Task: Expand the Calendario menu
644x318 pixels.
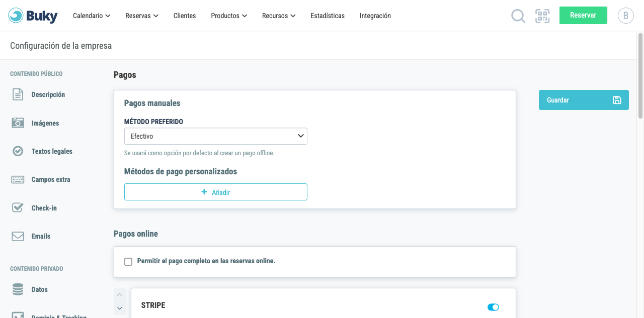Action: tap(92, 16)
